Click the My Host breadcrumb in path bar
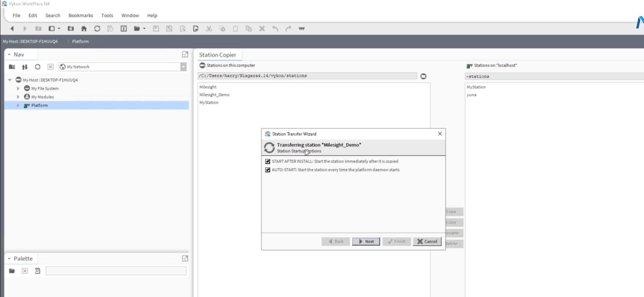The width and height of the screenshot is (644, 297). [x=30, y=41]
